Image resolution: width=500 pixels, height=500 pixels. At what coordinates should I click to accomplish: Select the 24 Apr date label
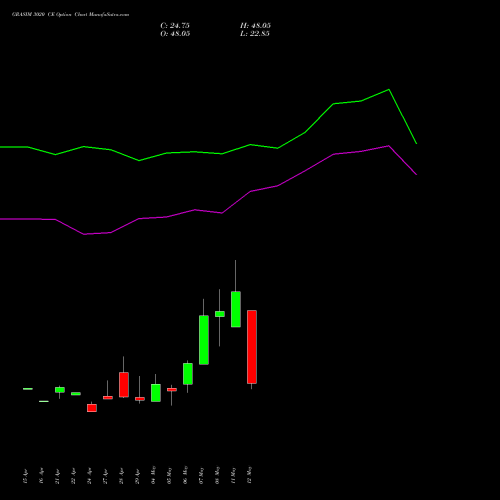click(89, 476)
